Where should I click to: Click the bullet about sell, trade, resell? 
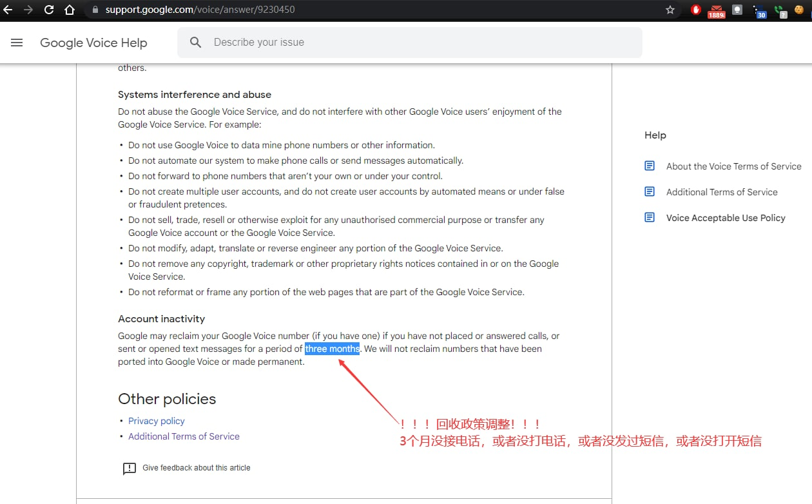(x=336, y=226)
